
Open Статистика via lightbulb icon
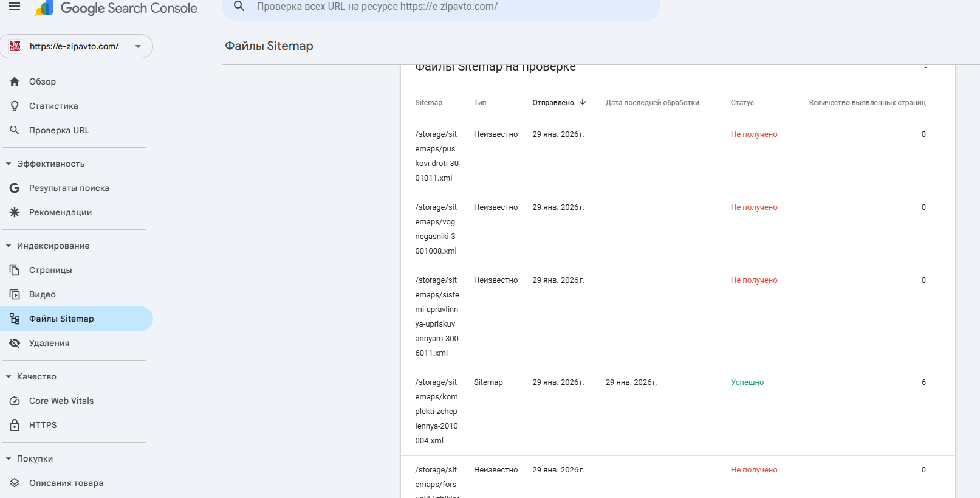coord(15,106)
